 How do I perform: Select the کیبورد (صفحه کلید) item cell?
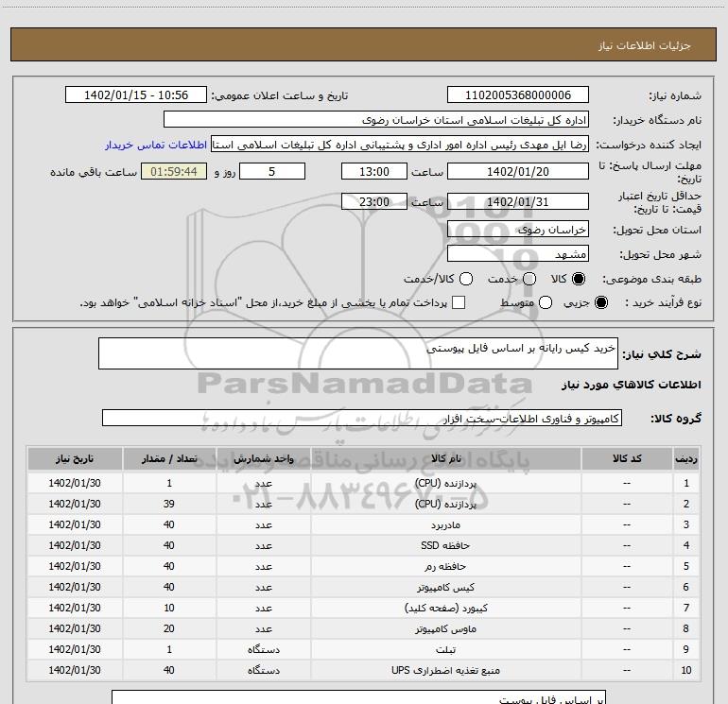tap(445, 608)
